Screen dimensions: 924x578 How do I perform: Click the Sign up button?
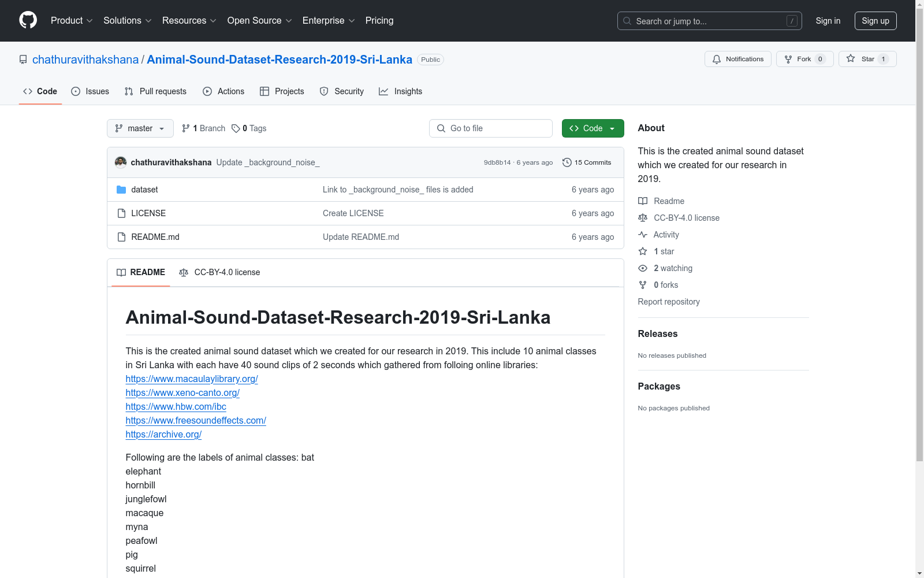tap(875, 21)
